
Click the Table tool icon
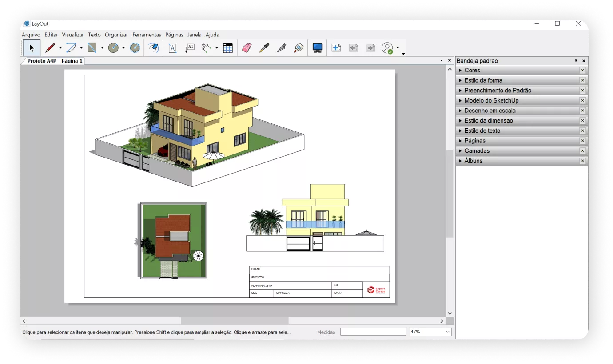[228, 48]
